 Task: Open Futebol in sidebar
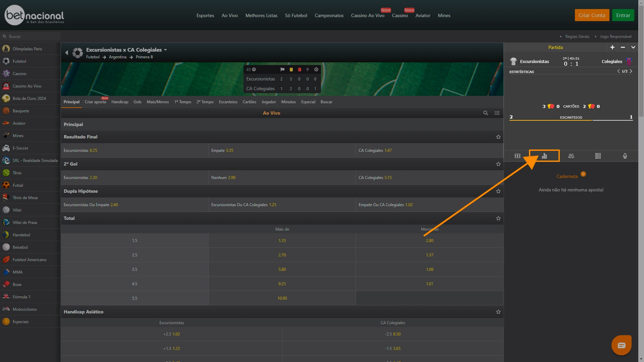coord(30,61)
